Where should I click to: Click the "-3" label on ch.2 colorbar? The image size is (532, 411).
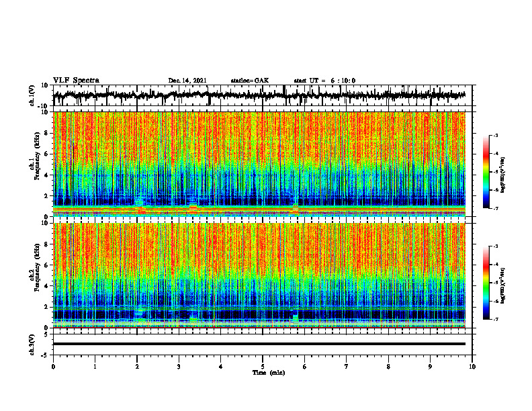point(495,246)
